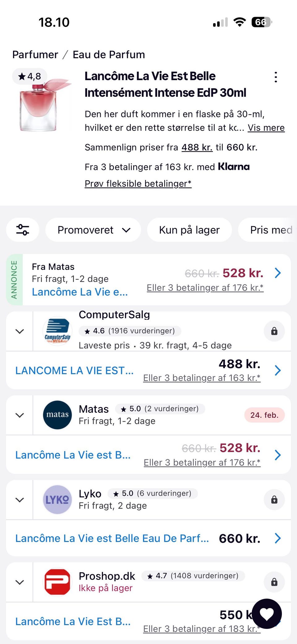Tap the lock icon on ComputerSalg row
The image size is (297, 644).
point(274,331)
